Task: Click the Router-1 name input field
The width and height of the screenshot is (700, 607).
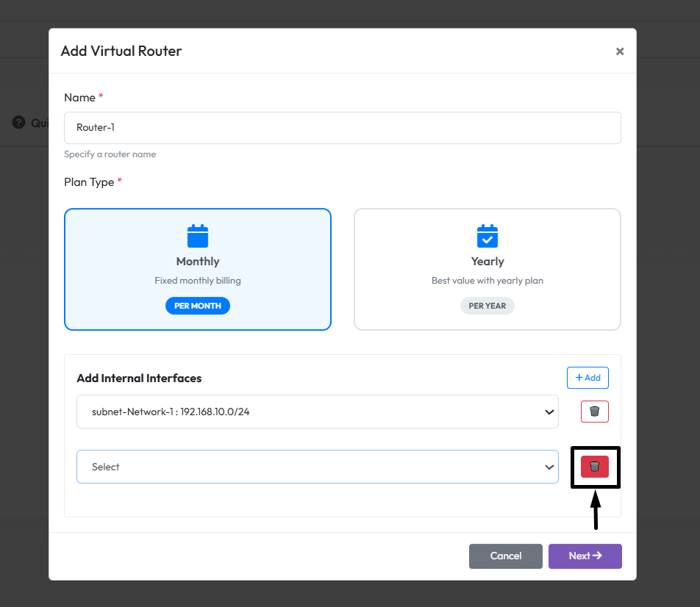Action: tap(342, 128)
